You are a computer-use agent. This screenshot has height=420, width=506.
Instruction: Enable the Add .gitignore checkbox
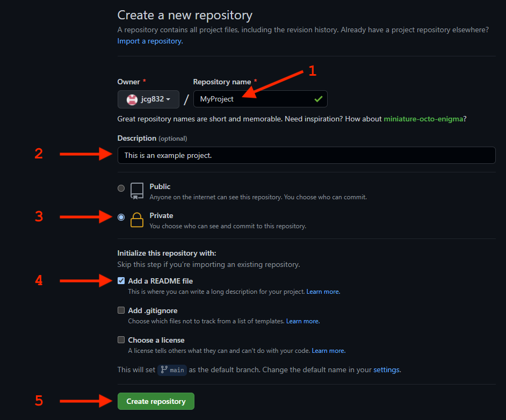tap(121, 310)
